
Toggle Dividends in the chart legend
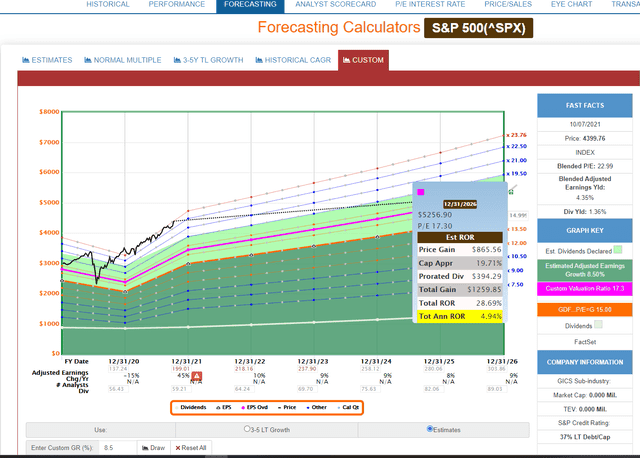(191, 407)
